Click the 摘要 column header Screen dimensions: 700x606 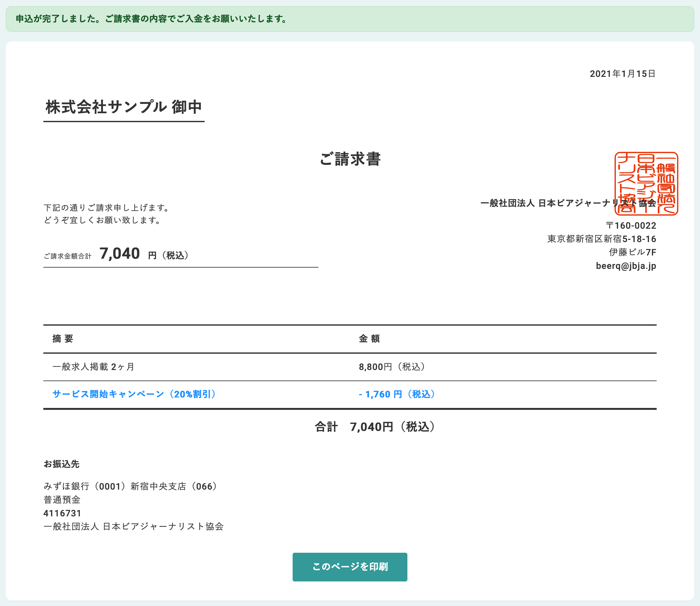click(x=63, y=338)
